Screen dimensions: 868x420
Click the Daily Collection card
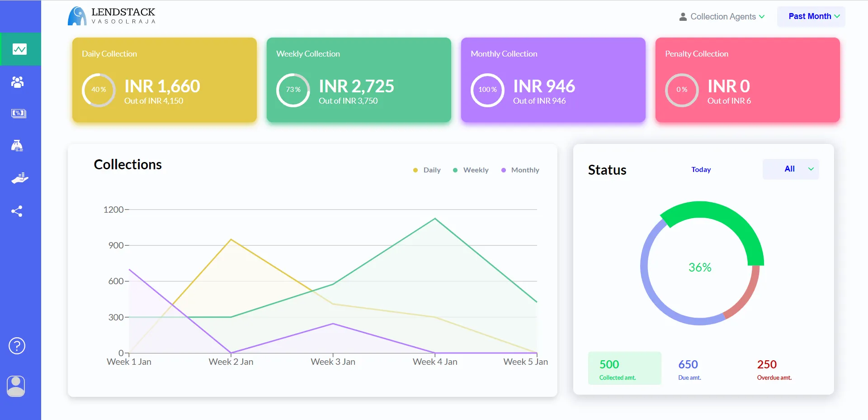click(x=164, y=80)
